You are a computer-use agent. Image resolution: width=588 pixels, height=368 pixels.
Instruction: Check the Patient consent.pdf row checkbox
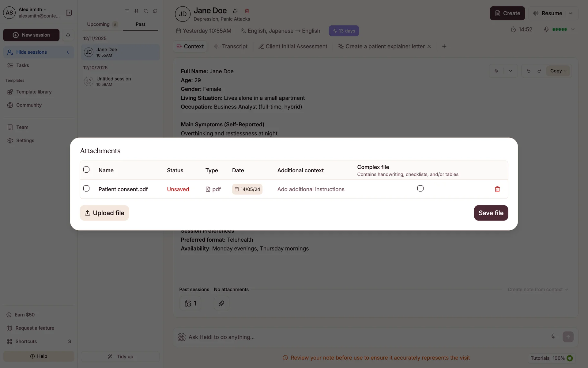(x=86, y=189)
